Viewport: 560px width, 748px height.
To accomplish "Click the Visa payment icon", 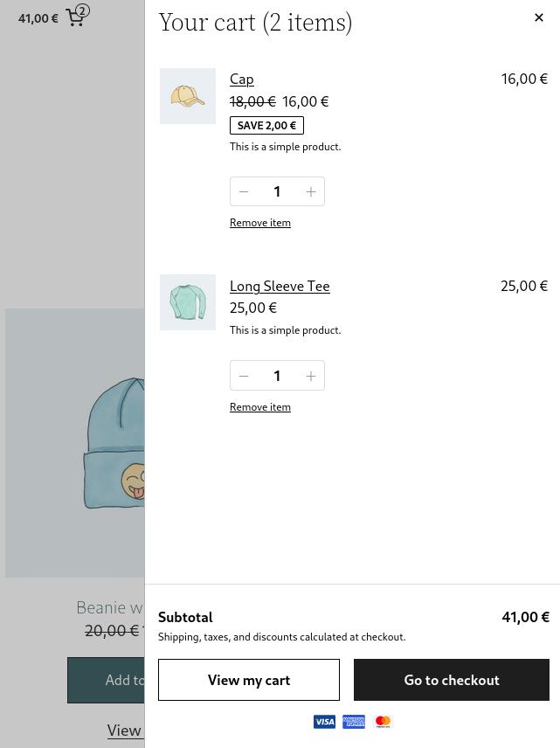I will 324,721.
